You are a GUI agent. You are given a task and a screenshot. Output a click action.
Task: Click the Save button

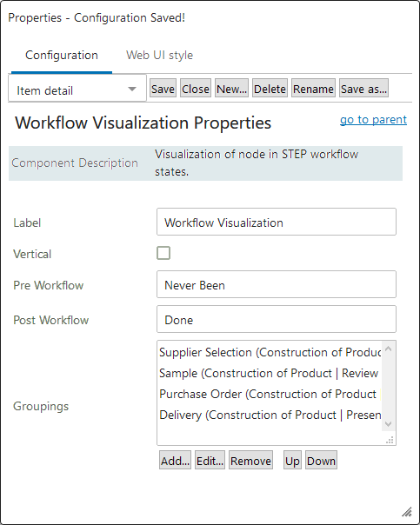click(163, 89)
